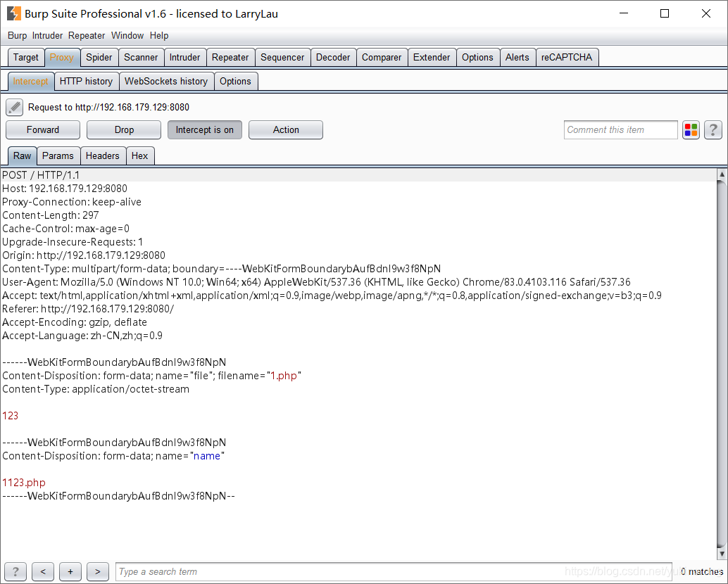
Task: Click the scrollbar down arrow
Action: click(722, 553)
